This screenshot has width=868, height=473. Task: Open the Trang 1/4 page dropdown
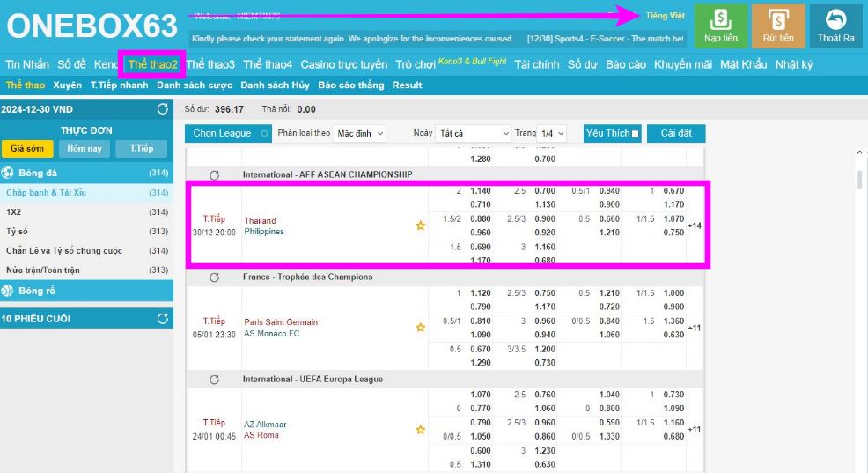pyautogui.click(x=552, y=134)
